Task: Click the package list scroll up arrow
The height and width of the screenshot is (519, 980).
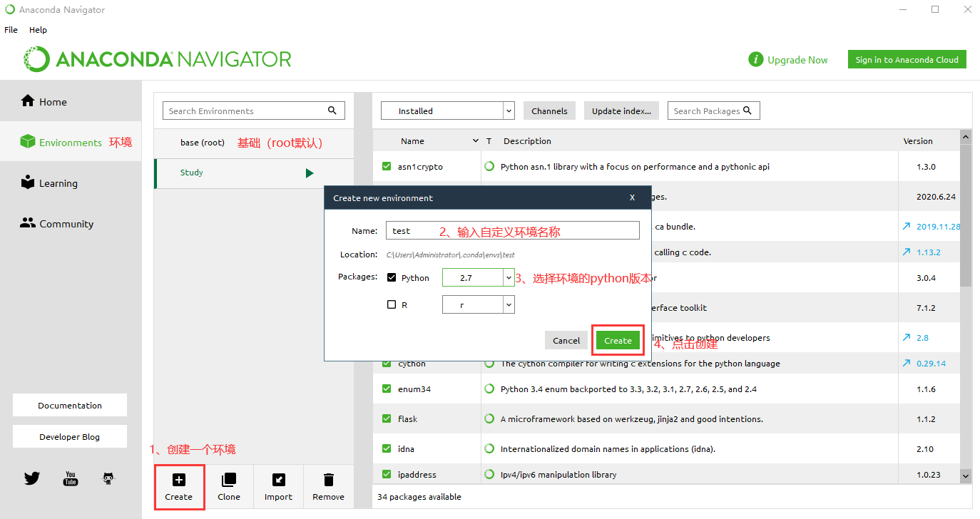Action: click(966, 136)
